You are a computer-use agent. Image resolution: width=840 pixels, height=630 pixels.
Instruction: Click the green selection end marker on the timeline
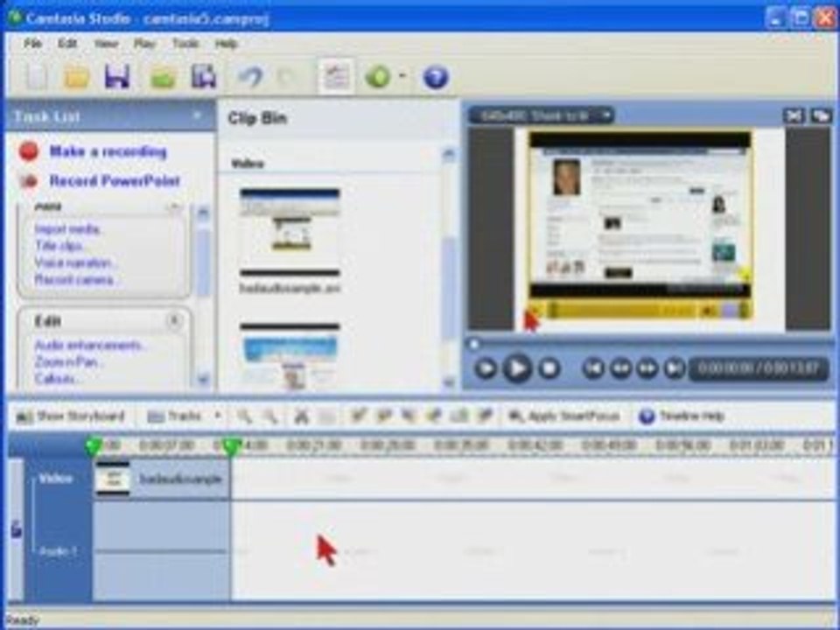coord(231,445)
